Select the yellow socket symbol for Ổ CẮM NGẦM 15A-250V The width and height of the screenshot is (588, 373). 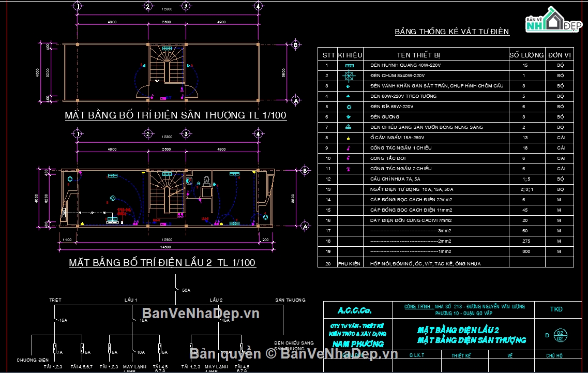pos(348,138)
